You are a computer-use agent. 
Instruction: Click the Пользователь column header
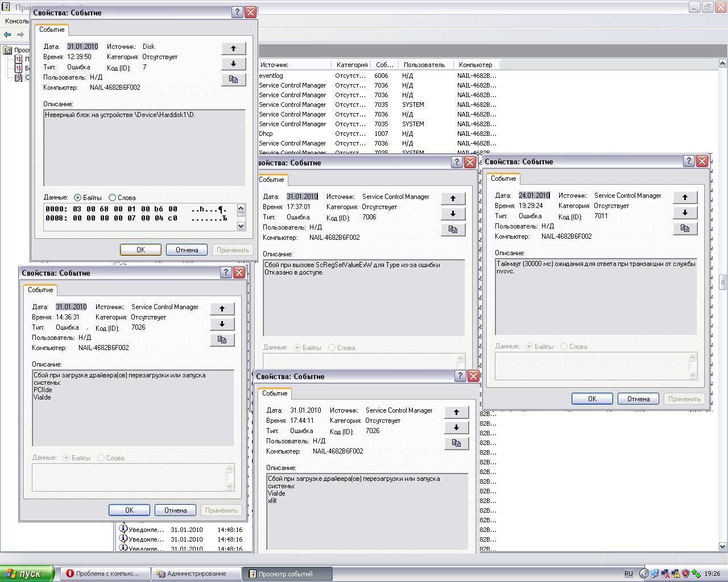424,65
